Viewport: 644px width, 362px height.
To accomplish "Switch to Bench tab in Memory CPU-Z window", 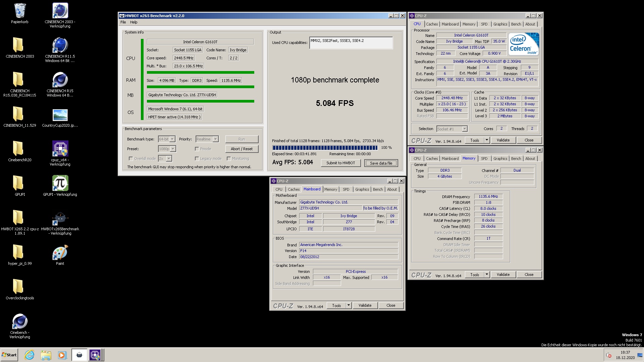I will (x=516, y=159).
